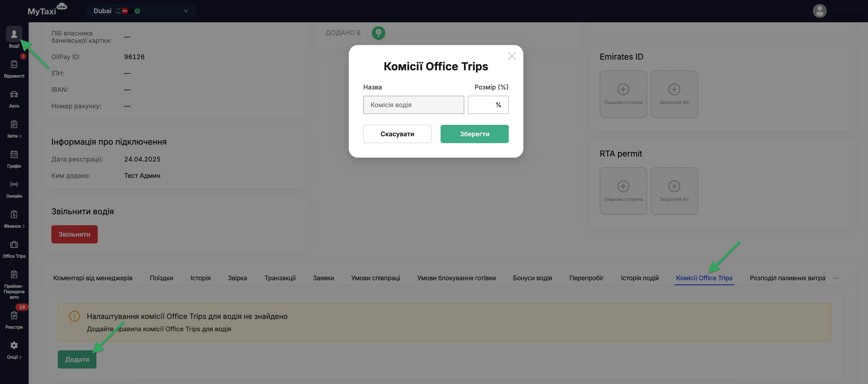Switch to the Звірка tab
Viewport: 868px width, 384px height.
point(237,278)
